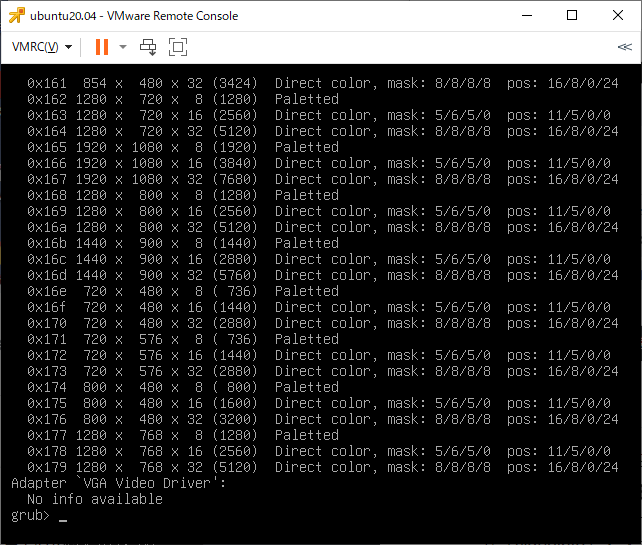Select mode row 0x16a 1280 x 800 x 32
The height and width of the screenshot is (545, 642).
(323, 227)
